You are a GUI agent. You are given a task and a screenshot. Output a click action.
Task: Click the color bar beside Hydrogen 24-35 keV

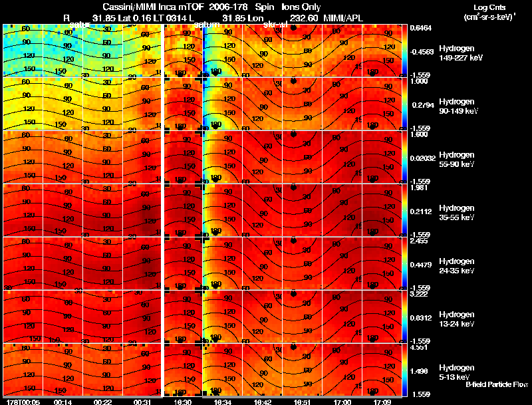404,263
